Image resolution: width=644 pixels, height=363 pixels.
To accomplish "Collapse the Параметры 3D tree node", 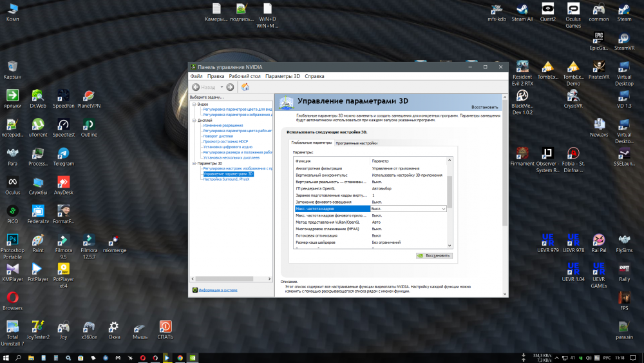I will (193, 163).
